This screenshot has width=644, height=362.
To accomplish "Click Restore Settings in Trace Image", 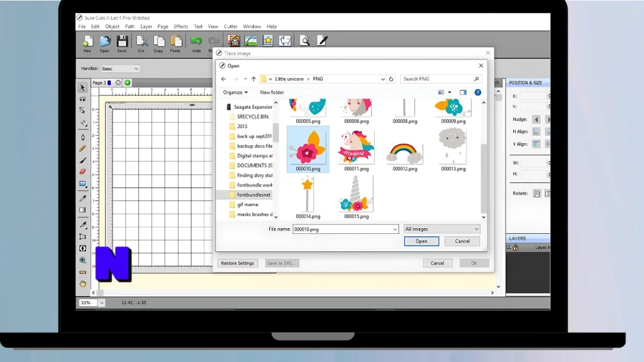I will (237, 263).
